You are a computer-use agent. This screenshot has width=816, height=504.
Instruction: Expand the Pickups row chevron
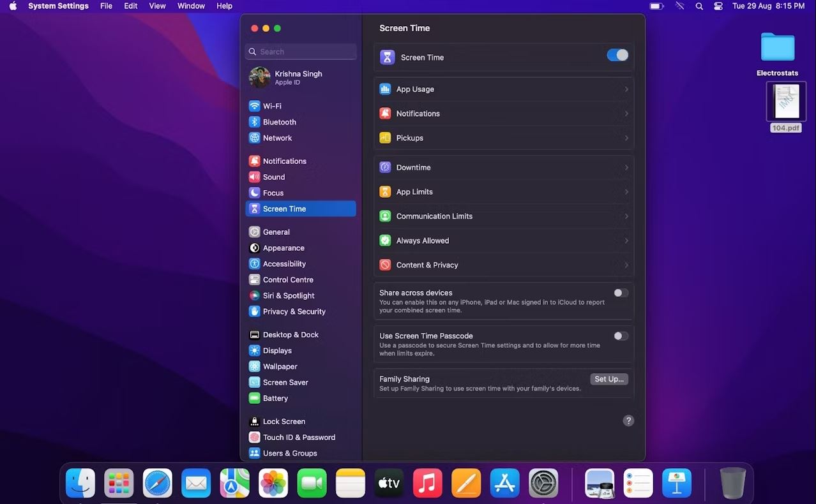pos(626,138)
